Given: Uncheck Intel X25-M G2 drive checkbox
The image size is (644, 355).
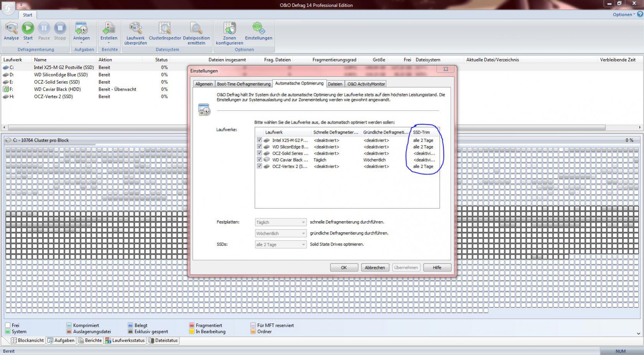Looking at the screenshot, I should point(259,140).
